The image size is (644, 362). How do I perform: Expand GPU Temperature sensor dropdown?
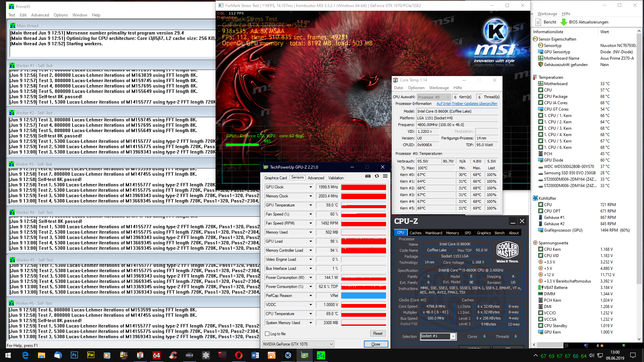(310, 205)
